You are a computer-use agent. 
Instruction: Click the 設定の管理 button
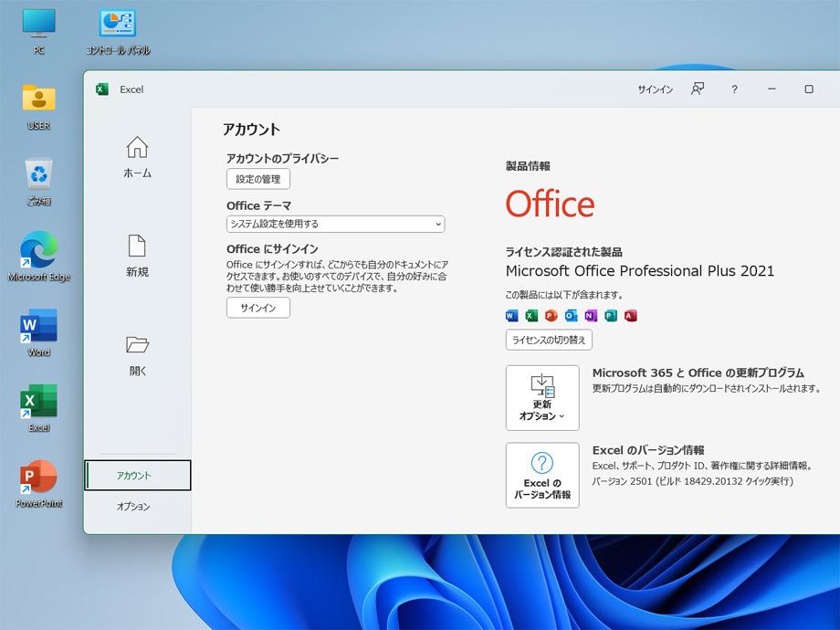point(258,179)
